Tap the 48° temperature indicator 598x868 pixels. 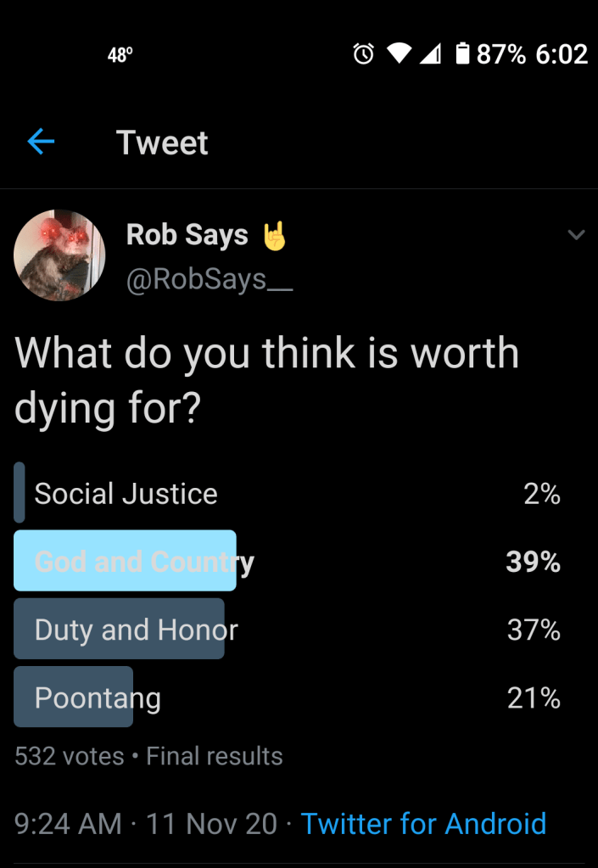120,55
